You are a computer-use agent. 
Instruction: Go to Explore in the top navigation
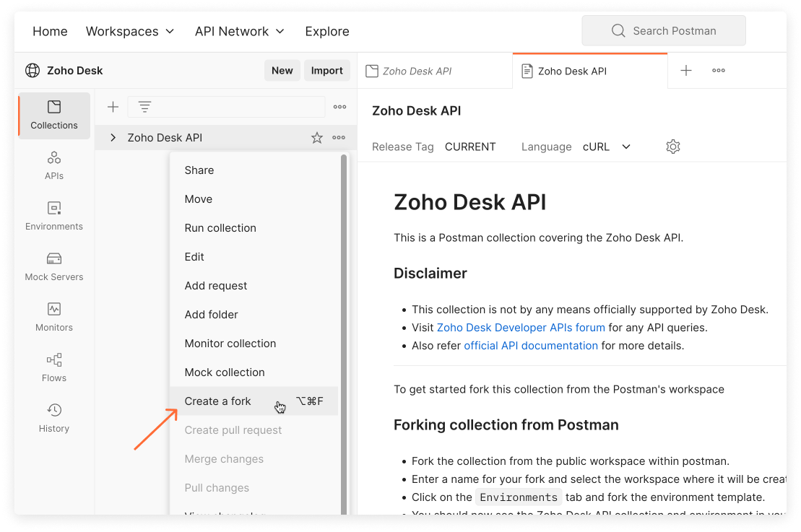tap(327, 31)
